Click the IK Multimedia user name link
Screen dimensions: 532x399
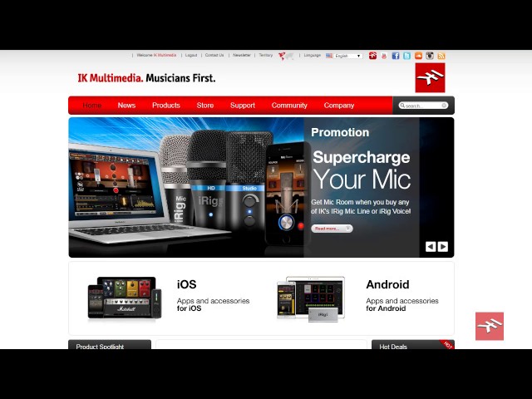pos(165,55)
